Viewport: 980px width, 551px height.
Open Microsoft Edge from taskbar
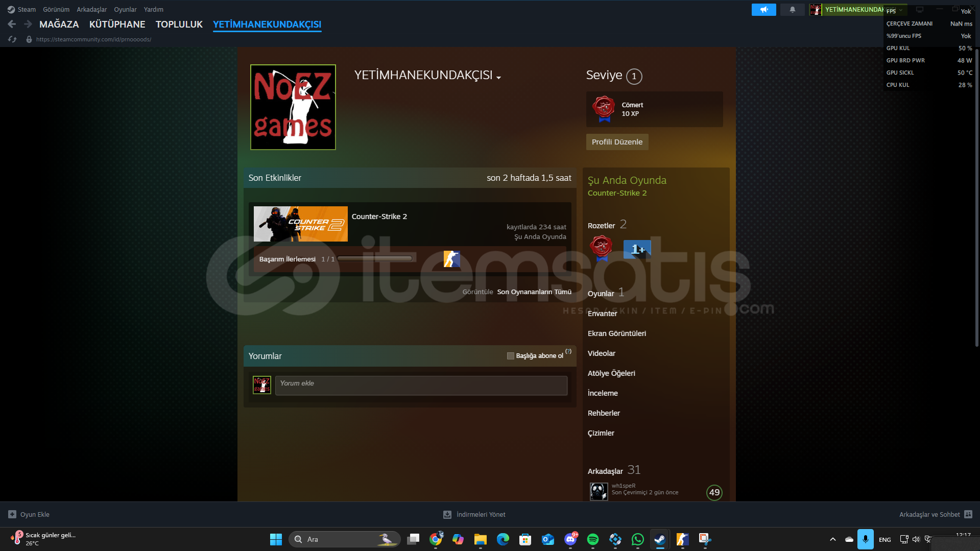pyautogui.click(x=503, y=539)
